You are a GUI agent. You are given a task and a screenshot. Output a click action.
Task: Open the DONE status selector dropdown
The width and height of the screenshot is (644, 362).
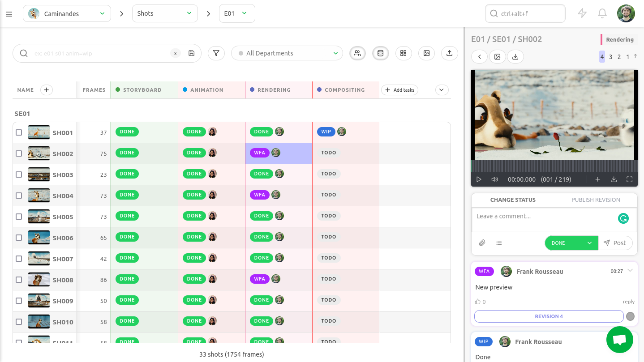tap(571, 243)
